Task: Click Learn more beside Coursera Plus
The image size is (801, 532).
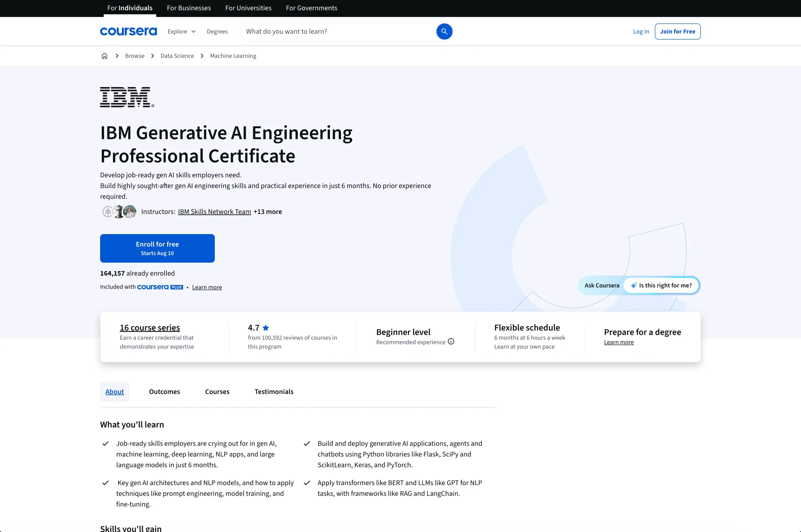Action: (207, 287)
